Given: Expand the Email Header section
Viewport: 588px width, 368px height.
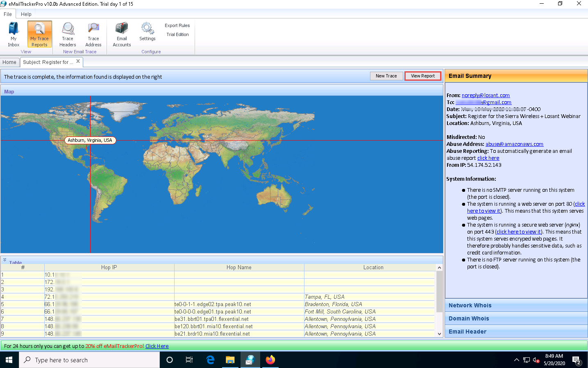Looking at the screenshot, I should tap(516, 332).
